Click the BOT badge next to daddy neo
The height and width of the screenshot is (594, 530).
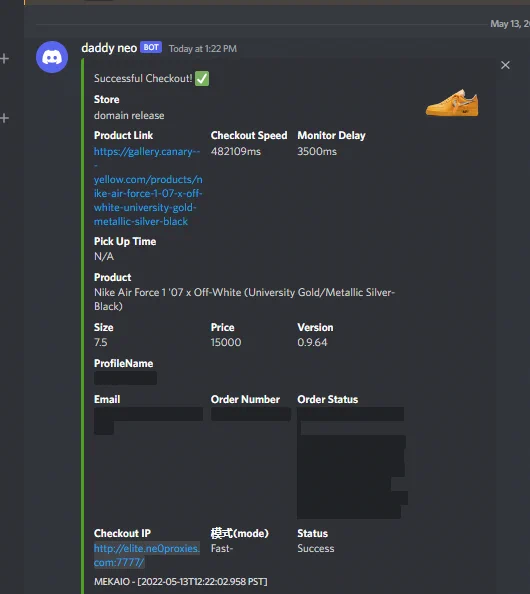pyautogui.click(x=151, y=47)
